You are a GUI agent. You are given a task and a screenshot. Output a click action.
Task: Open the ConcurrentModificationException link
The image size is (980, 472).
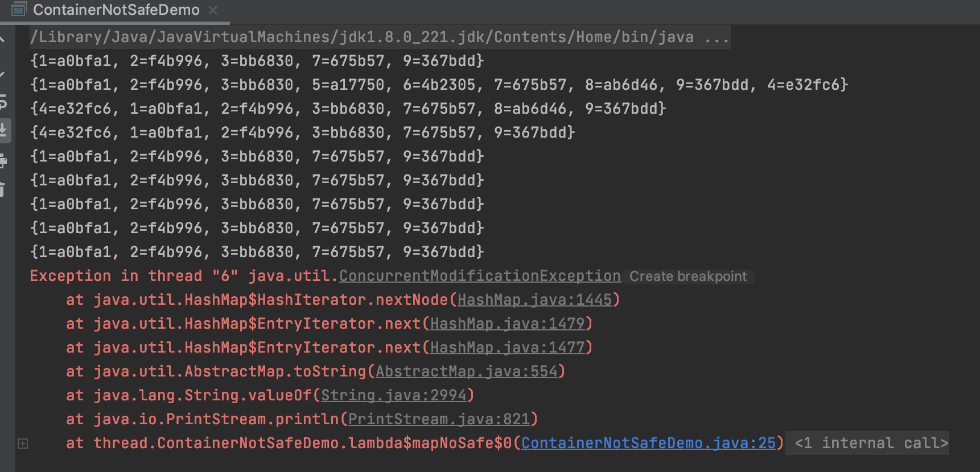tap(480, 276)
